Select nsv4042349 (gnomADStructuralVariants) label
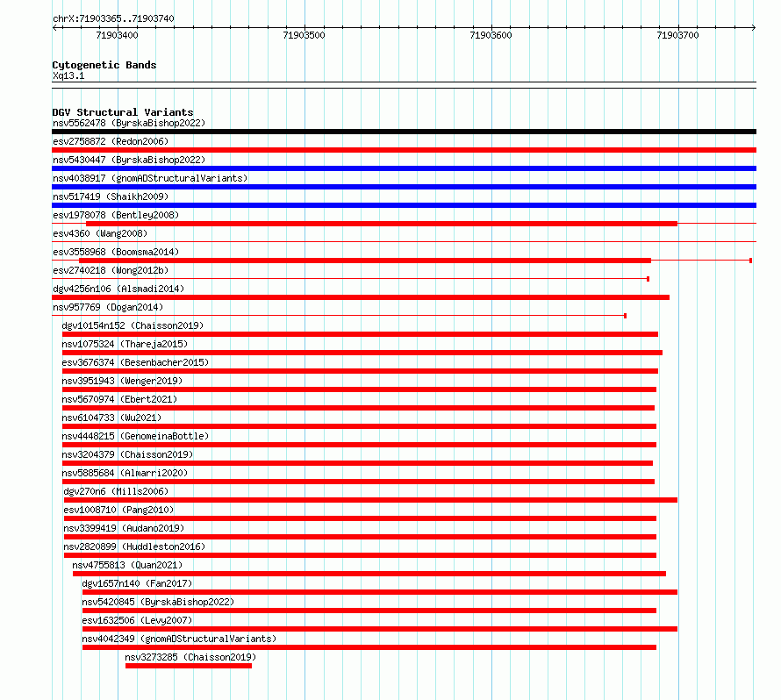The height and width of the screenshot is (700, 781). point(179,639)
